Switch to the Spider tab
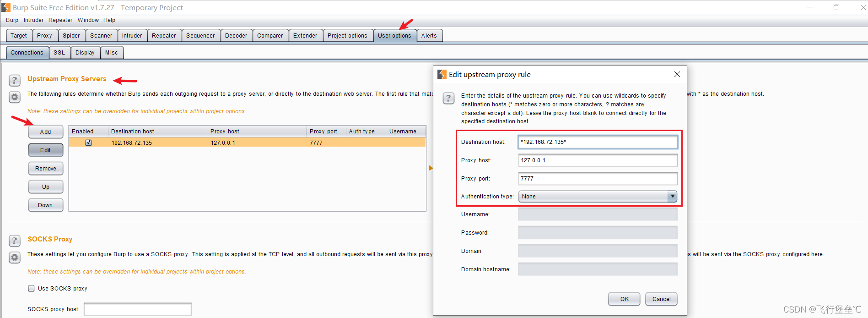The width and height of the screenshot is (868, 318). tap(71, 36)
